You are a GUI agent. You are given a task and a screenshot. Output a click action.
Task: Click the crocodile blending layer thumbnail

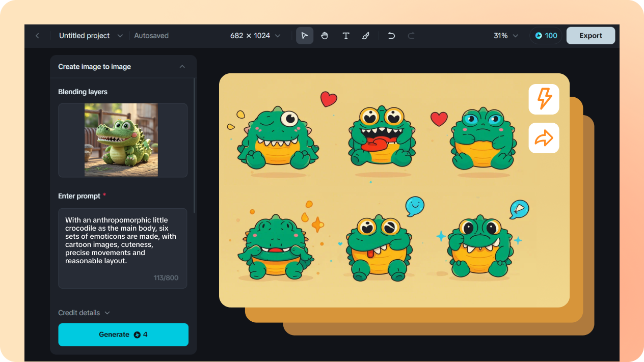coord(121,140)
